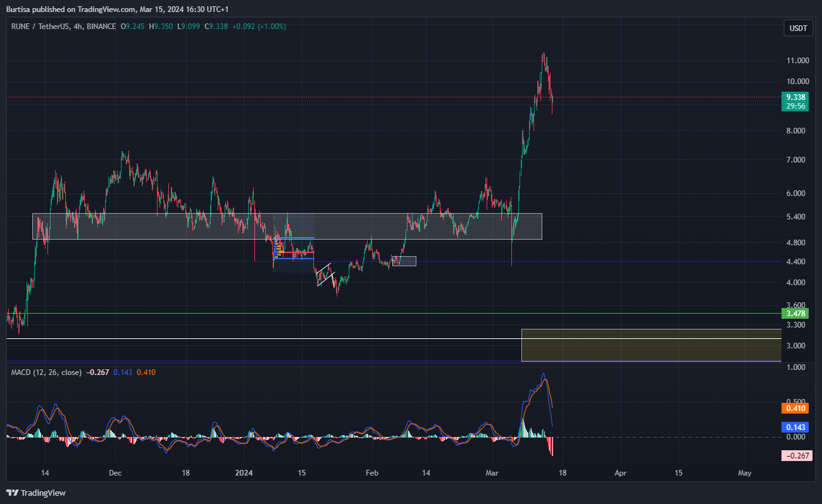Click the 5.400 price scale label
Screen dimensions: 822x504
(x=797, y=217)
